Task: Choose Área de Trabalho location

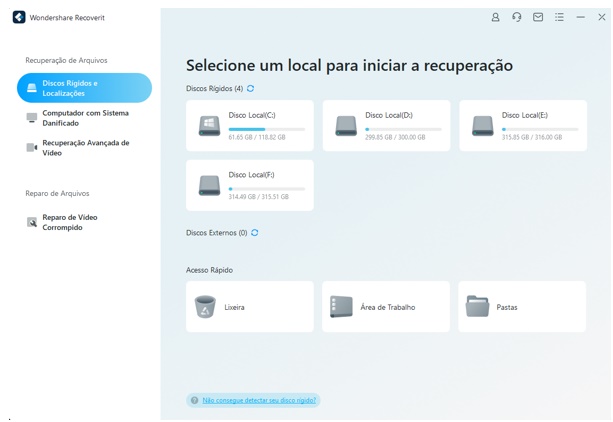Action: 386,307
